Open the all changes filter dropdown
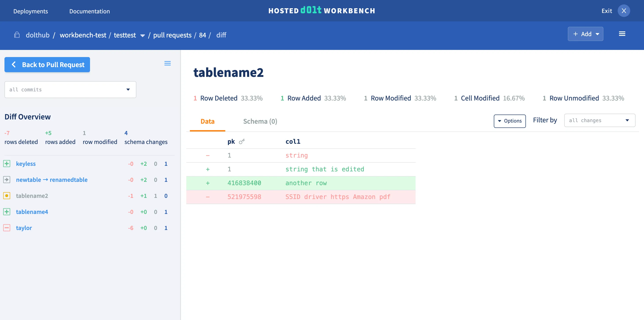Image resolution: width=644 pixels, height=320 pixels. (x=599, y=120)
